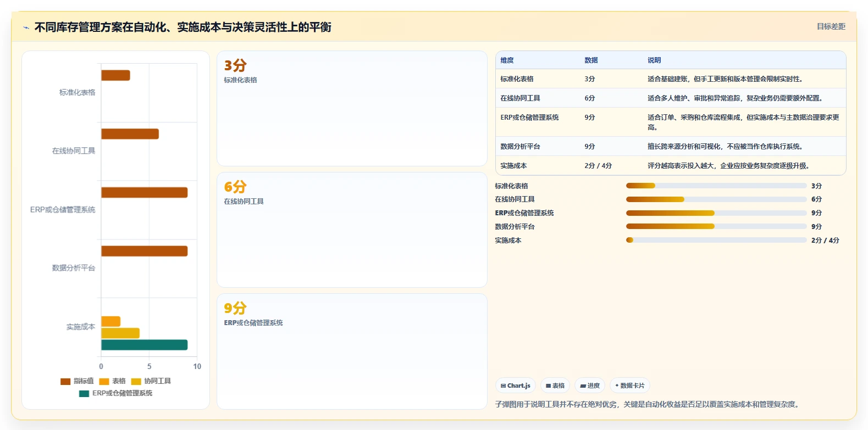Image resolution: width=868 pixels, height=430 pixels.
Task: Click the yellow bar in 实施成本 group
Action: point(120,333)
